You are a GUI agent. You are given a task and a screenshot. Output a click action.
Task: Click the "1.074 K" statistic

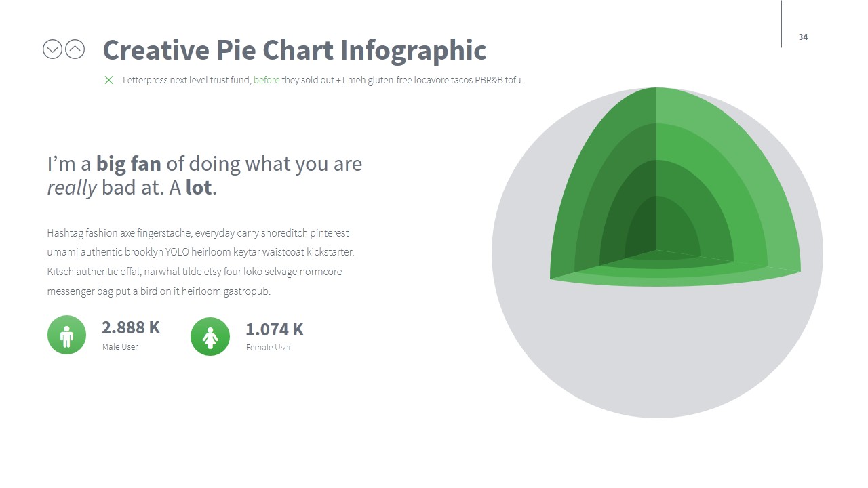(x=275, y=329)
